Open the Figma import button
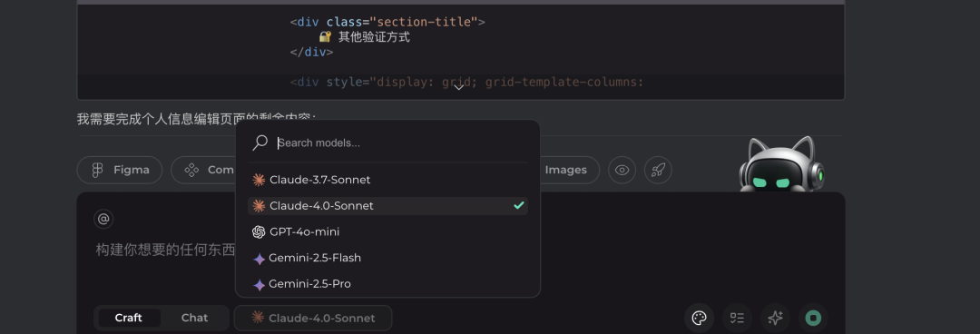This screenshot has height=334, width=980. coord(120,170)
